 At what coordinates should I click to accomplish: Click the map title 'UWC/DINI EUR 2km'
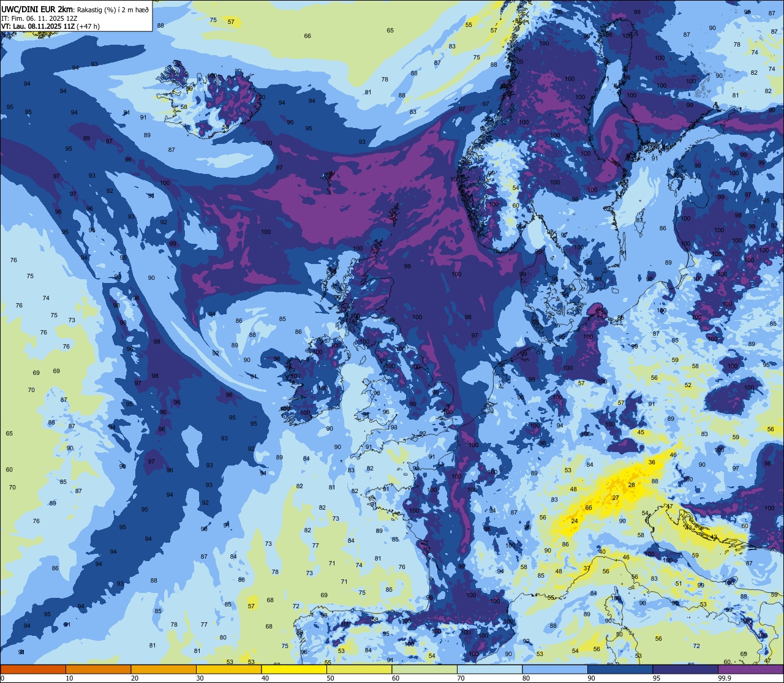click(x=37, y=8)
